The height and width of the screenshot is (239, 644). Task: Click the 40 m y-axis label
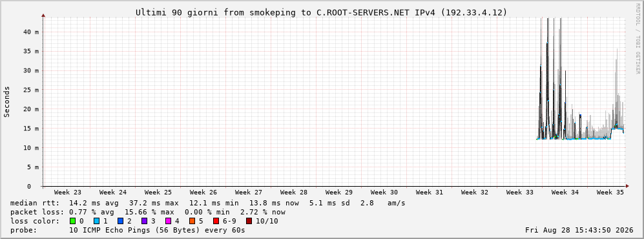click(x=34, y=32)
